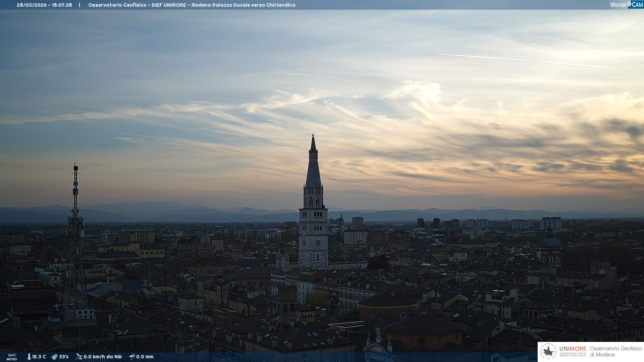This screenshot has width=644, height=362.
Task: Click the humidity water drops icon
Action: 54,357
